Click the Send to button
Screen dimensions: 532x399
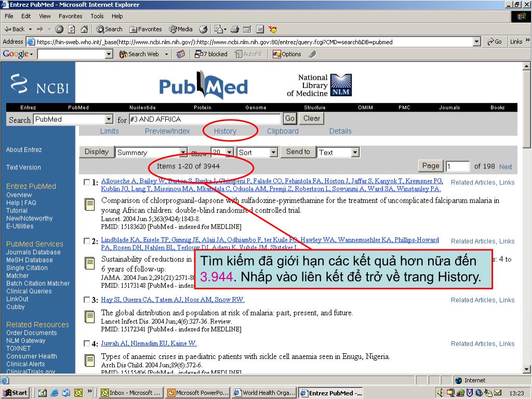(x=298, y=152)
